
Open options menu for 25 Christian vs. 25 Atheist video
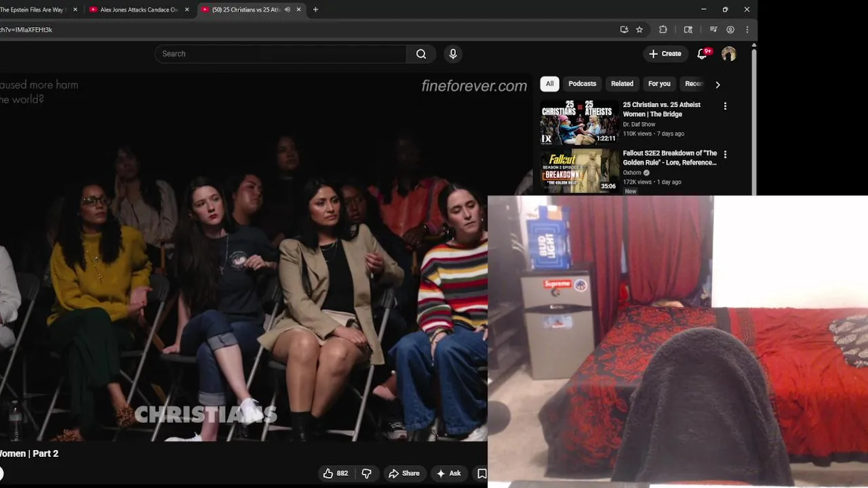coord(725,106)
